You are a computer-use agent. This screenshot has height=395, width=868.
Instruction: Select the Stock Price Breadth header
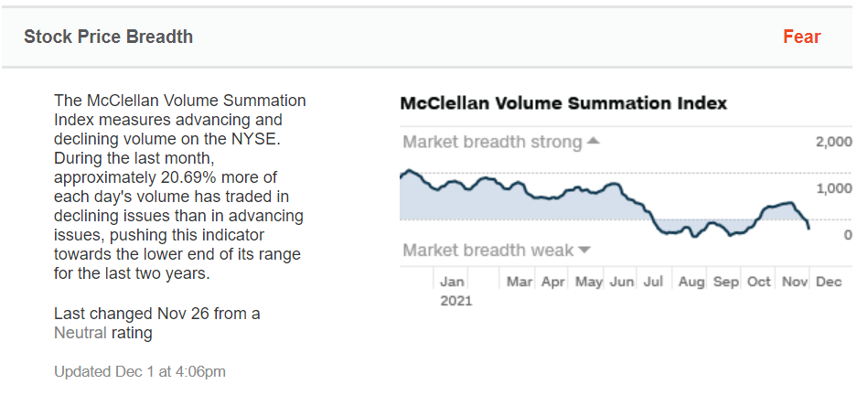(108, 37)
